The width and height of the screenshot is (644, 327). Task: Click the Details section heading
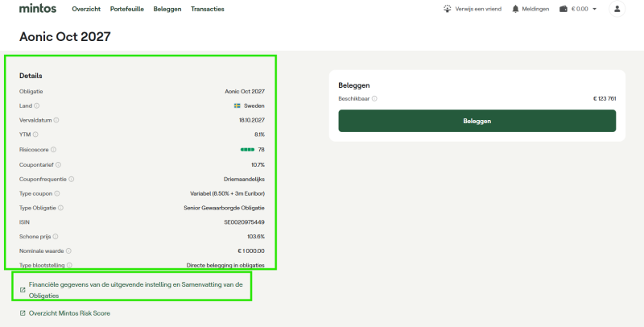click(31, 76)
